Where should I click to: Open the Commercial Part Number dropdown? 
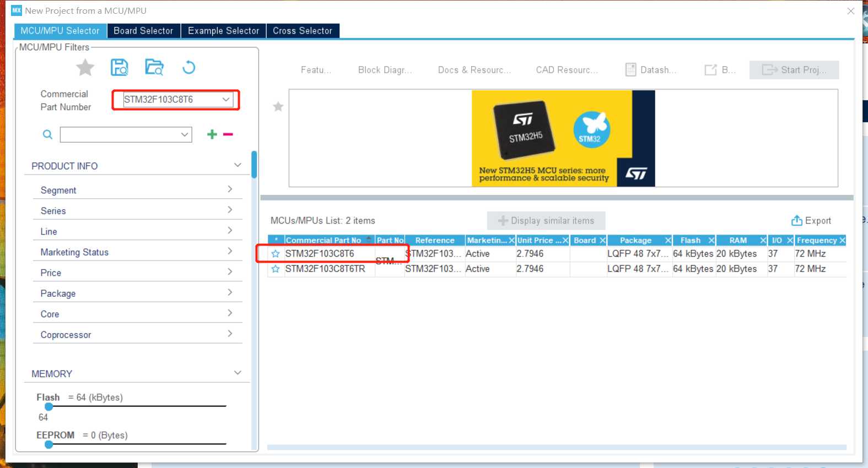(226, 100)
